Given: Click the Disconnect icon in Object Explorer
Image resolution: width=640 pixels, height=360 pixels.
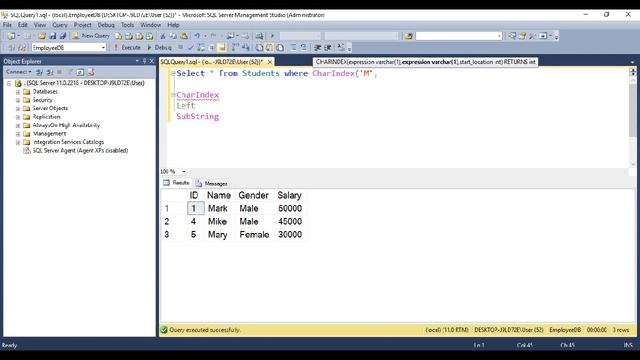Looking at the screenshot, I should click(x=49, y=72).
